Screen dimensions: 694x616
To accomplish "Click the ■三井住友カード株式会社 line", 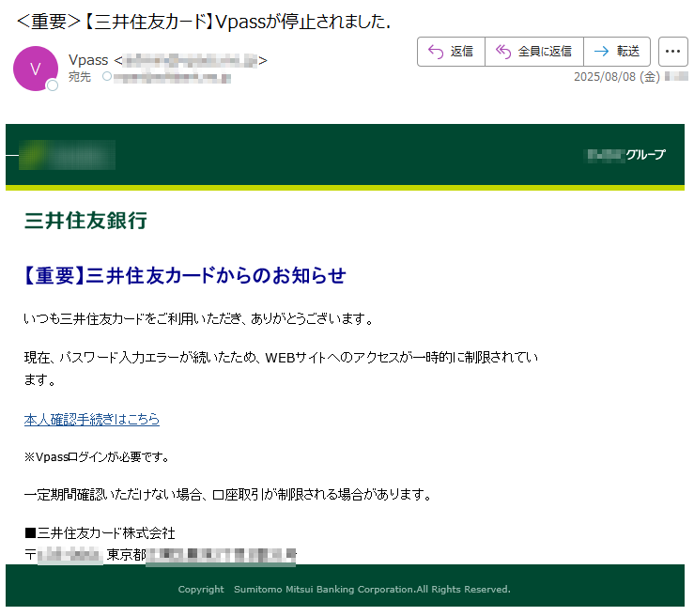I will coord(100,533).
